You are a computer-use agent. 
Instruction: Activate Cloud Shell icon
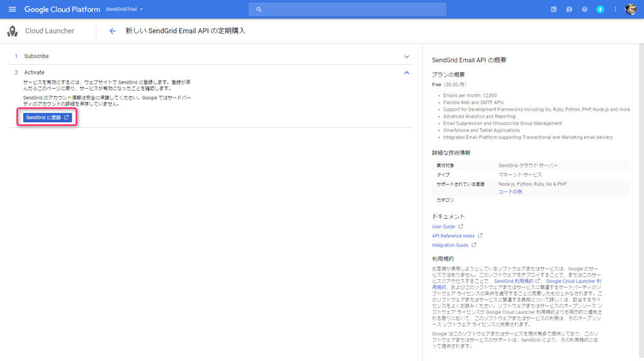(553, 9)
